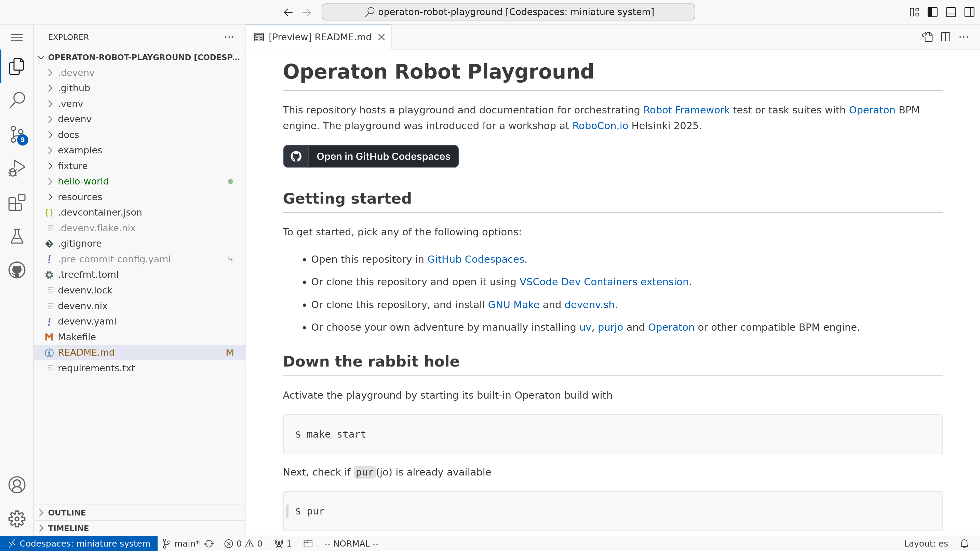The image size is (980, 551).
Task: Synchronize changes via status bar icon
Action: click(209, 543)
